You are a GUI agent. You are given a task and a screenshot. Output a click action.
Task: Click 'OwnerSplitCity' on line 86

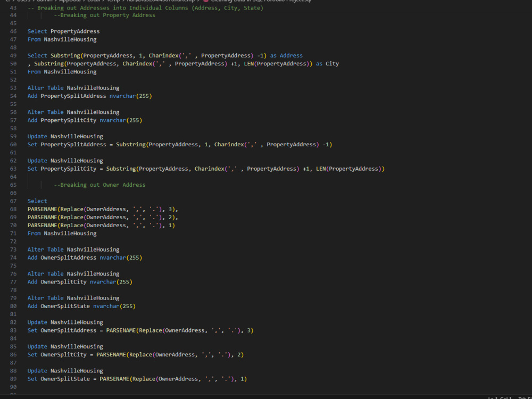[x=63, y=354]
